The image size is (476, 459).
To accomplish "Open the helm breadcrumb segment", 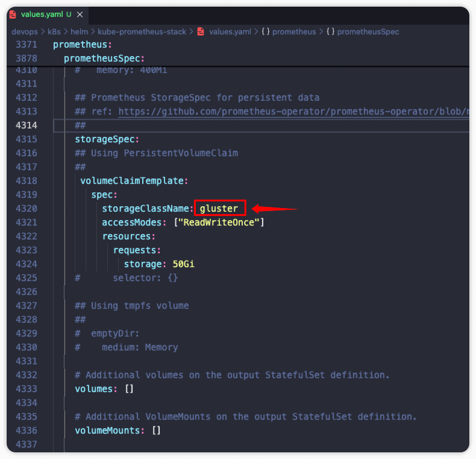I will tap(79, 31).
